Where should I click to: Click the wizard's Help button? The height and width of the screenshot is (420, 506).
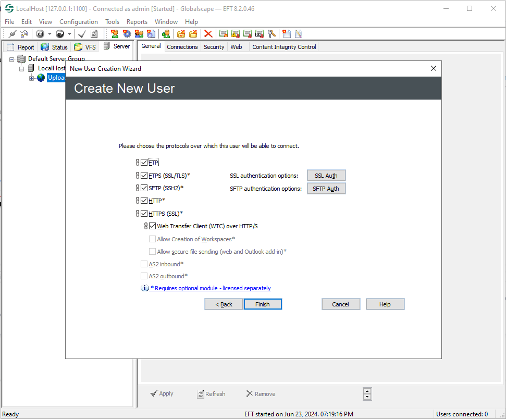(x=385, y=304)
